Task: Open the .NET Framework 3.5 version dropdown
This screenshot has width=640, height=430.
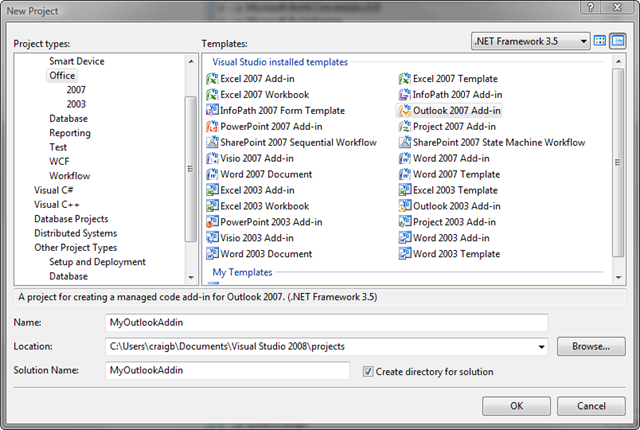Action: [x=531, y=41]
